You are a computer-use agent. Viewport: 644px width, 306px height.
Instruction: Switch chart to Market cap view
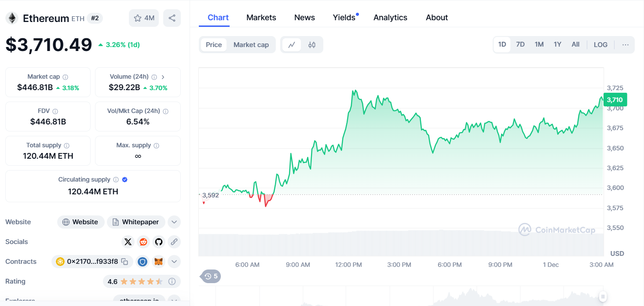(x=251, y=45)
